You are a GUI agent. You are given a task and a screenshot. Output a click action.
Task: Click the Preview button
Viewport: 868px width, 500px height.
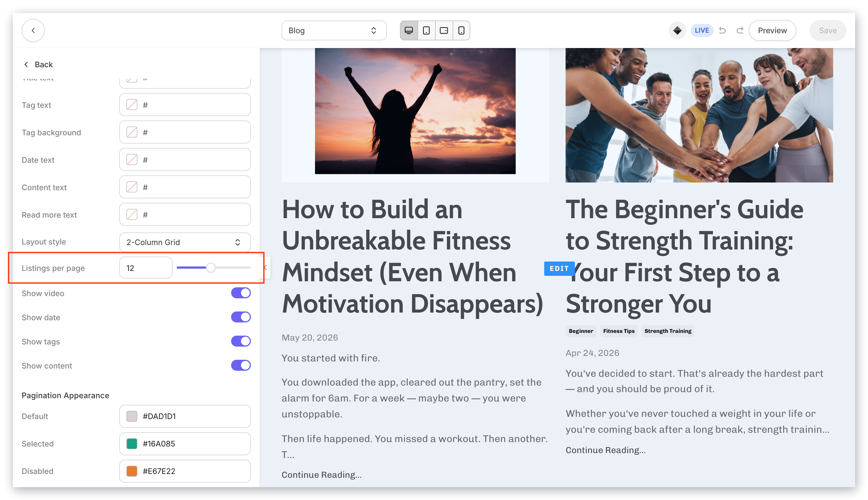(772, 30)
